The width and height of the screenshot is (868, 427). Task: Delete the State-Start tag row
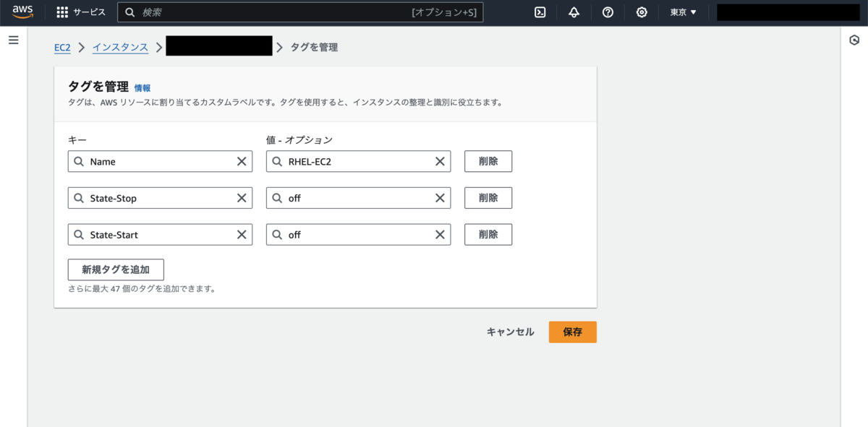coord(488,235)
